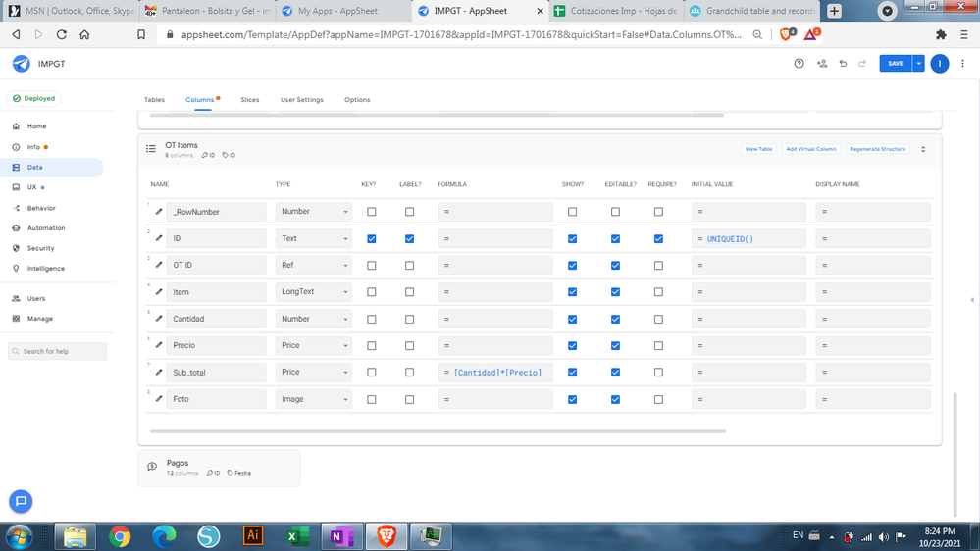This screenshot has height=551, width=980.
Task: Edit the Item column with its pencil icon
Action: pyautogui.click(x=159, y=292)
